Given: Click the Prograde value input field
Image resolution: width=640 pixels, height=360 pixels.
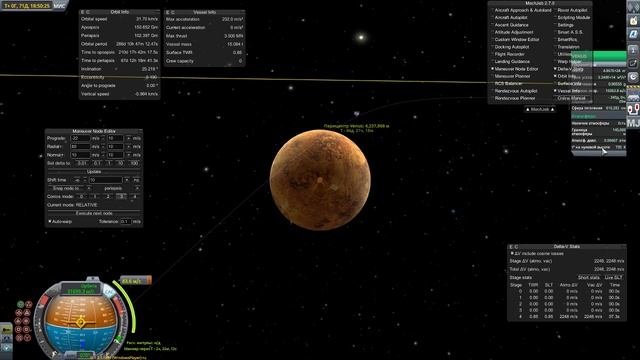Looking at the screenshot, I should pos(80,138).
